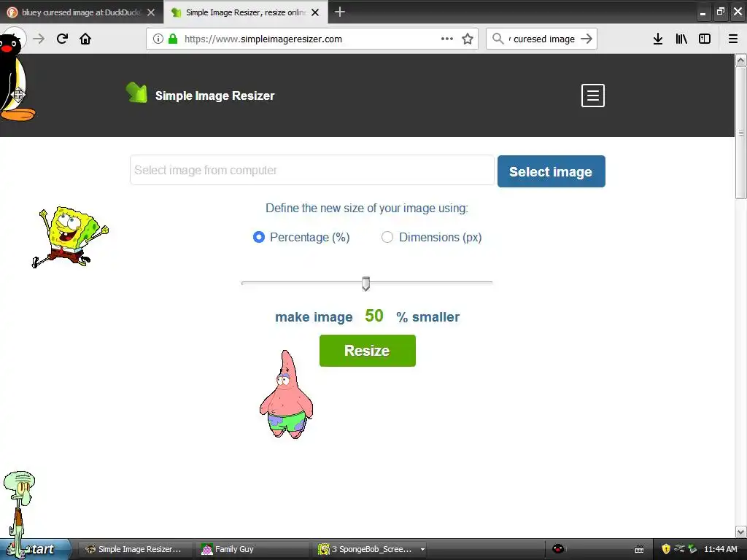747x560 pixels.
Task: Open the network connection tray icon
Action: point(679,548)
